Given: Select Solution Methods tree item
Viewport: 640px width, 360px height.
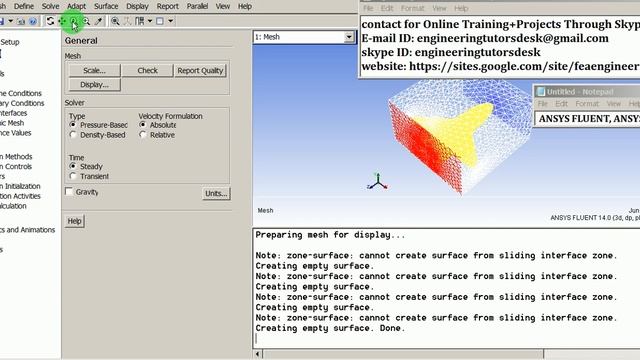Looking at the screenshot, I should click(16, 157).
